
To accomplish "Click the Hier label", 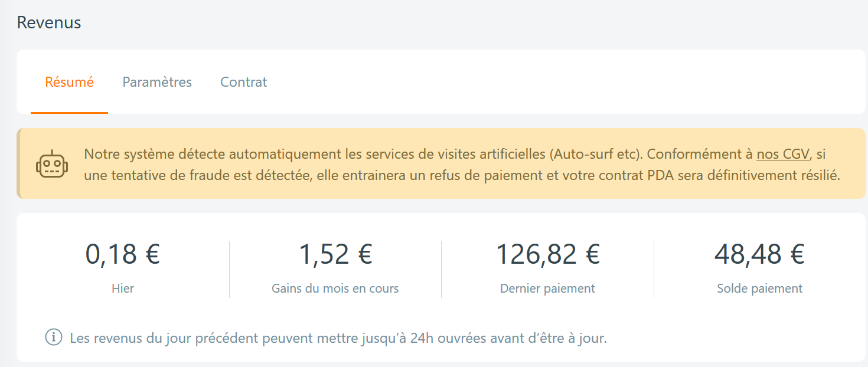I will 123,289.
